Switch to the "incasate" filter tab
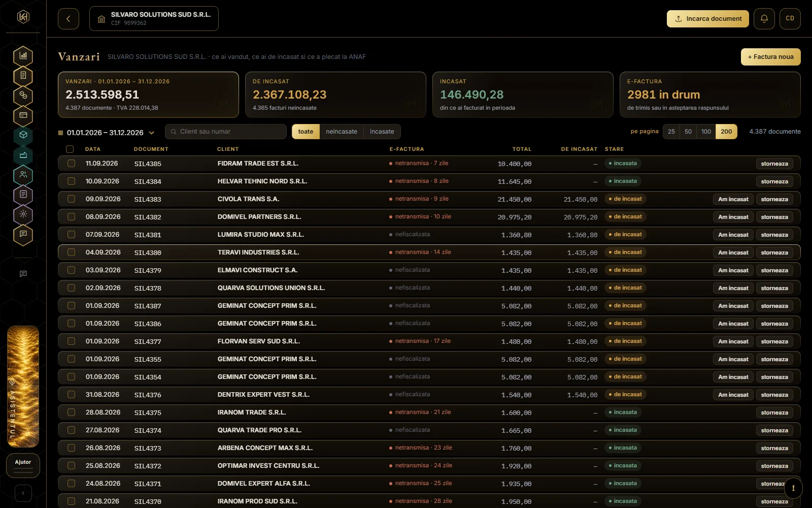Screen dimensions: 812x508 pos(382,132)
